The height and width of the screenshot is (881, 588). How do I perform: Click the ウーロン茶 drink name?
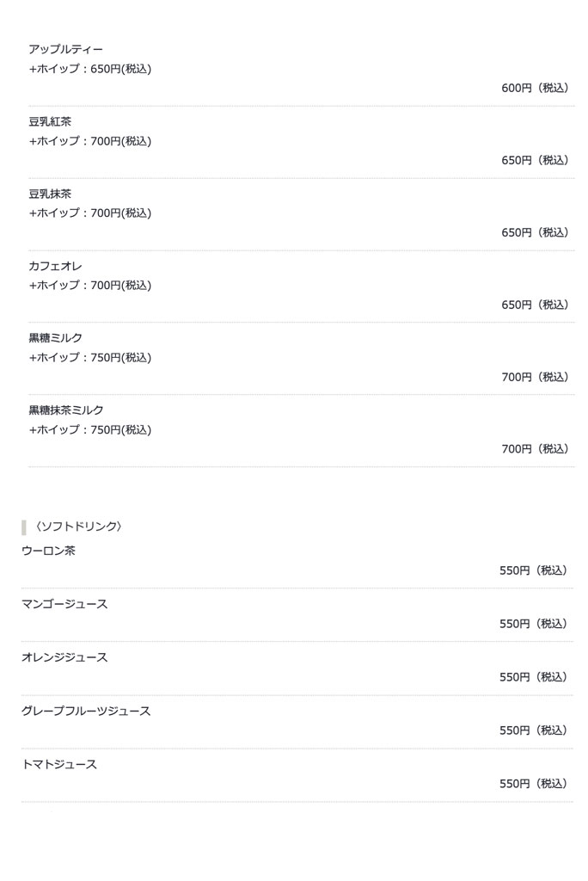(48, 551)
